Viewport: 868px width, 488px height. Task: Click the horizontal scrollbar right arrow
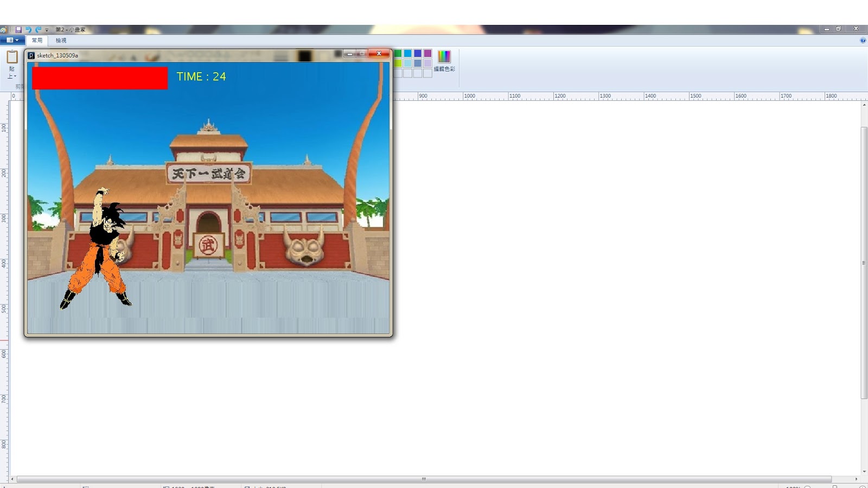tap(857, 479)
